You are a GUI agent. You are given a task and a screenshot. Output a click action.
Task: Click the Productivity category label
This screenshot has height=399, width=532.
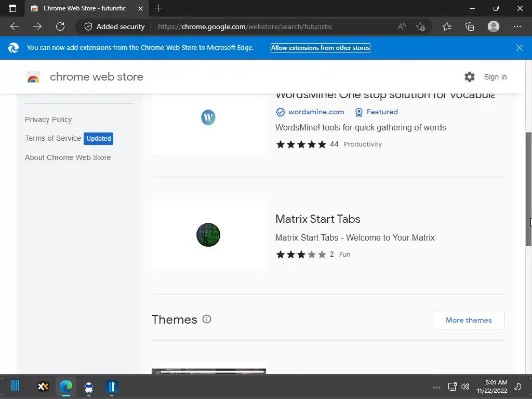click(363, 144)
